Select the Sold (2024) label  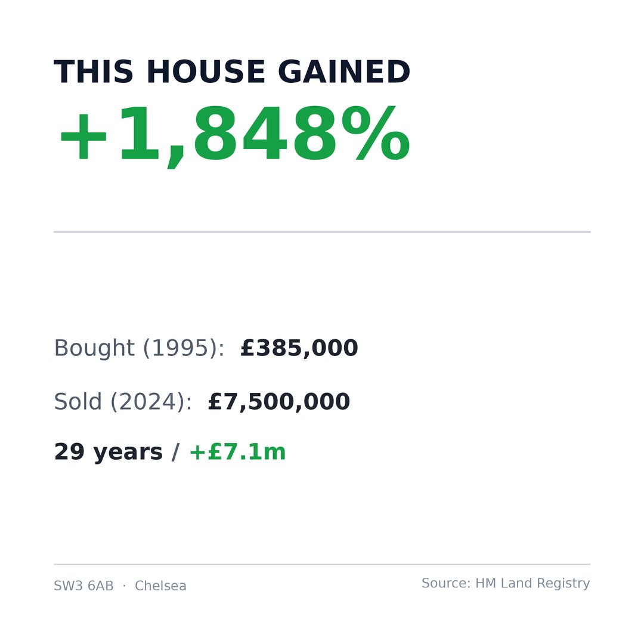123,402
